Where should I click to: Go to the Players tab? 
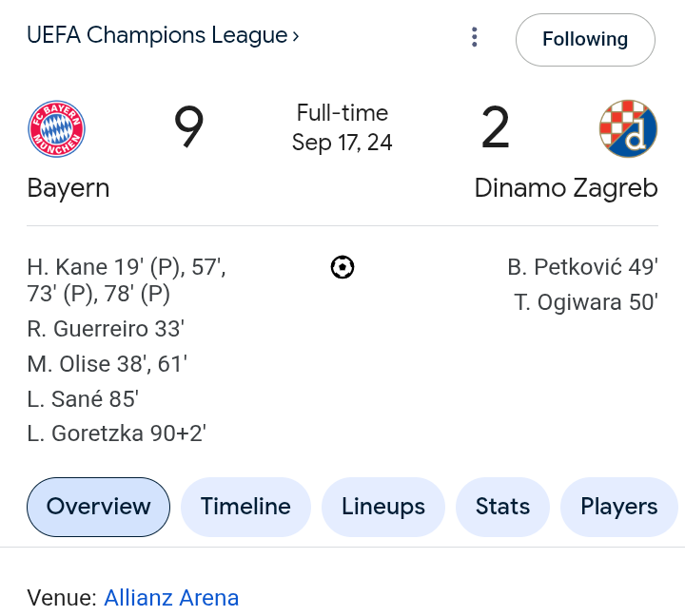618,507
